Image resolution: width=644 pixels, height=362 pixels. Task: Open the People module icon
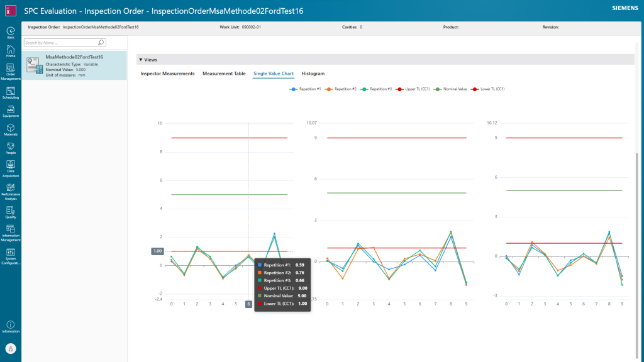(x=11, y=146)
